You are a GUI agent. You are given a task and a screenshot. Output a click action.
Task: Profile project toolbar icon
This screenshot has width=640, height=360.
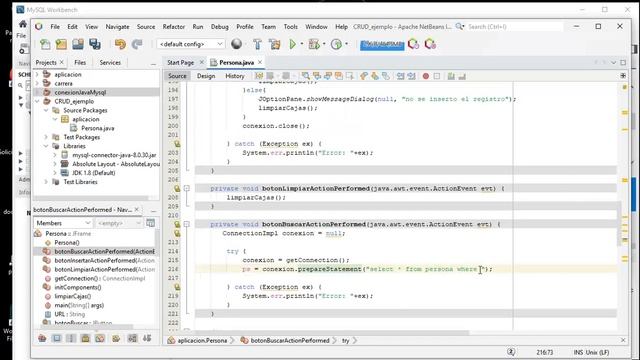(336, 44)
